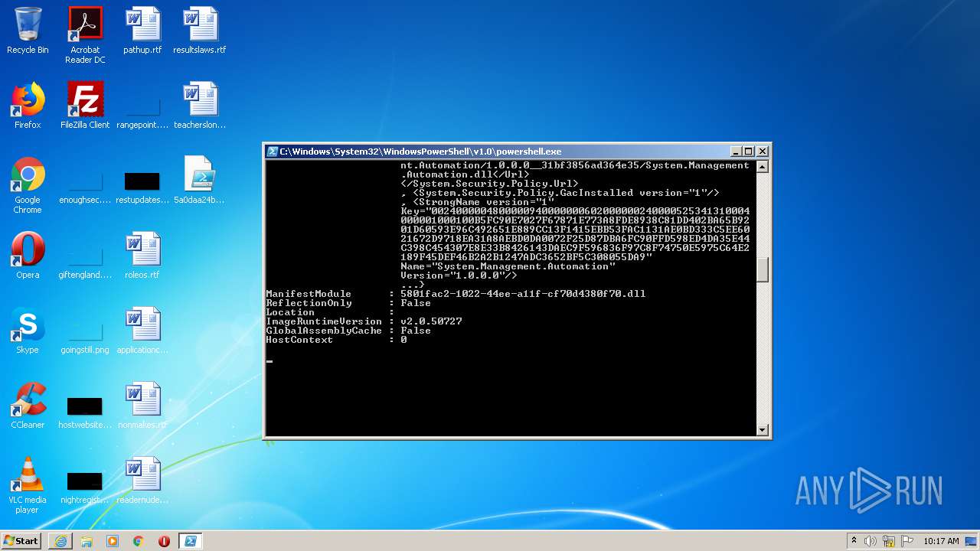Open Windows Media Player taskbar icon
This screenshot has width=980, height=551.
click(x=113, y=541)
